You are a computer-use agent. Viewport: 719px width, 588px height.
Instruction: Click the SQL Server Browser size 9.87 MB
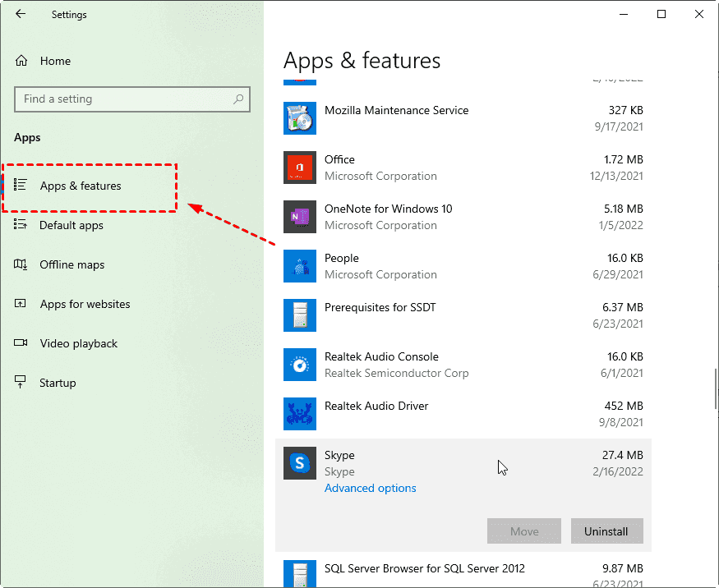[623, 569]
